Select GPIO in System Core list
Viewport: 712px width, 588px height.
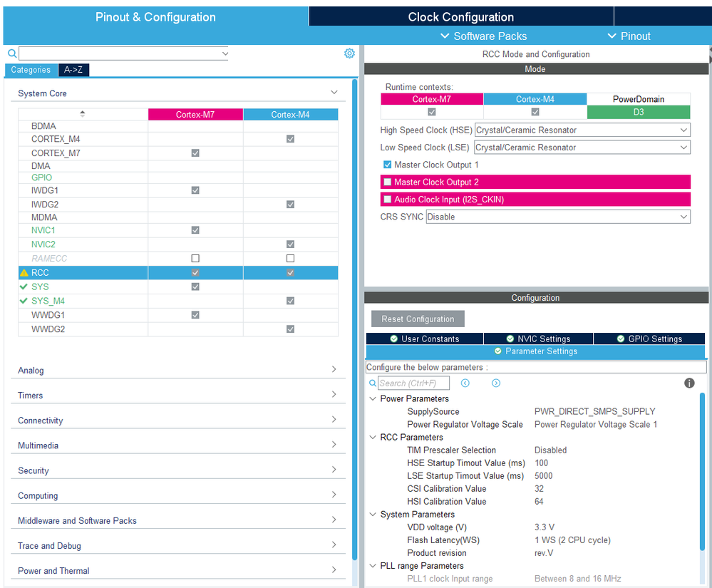click(42, 177)
